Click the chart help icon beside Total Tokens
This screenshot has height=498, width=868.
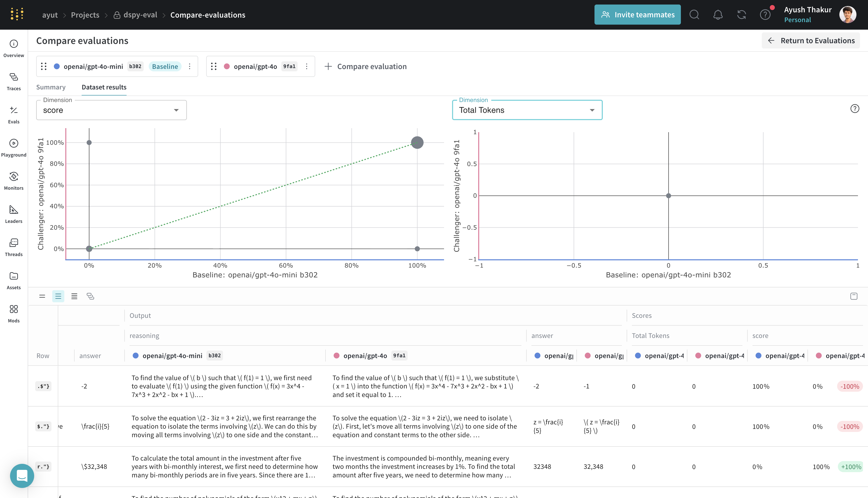coord(855,109)
